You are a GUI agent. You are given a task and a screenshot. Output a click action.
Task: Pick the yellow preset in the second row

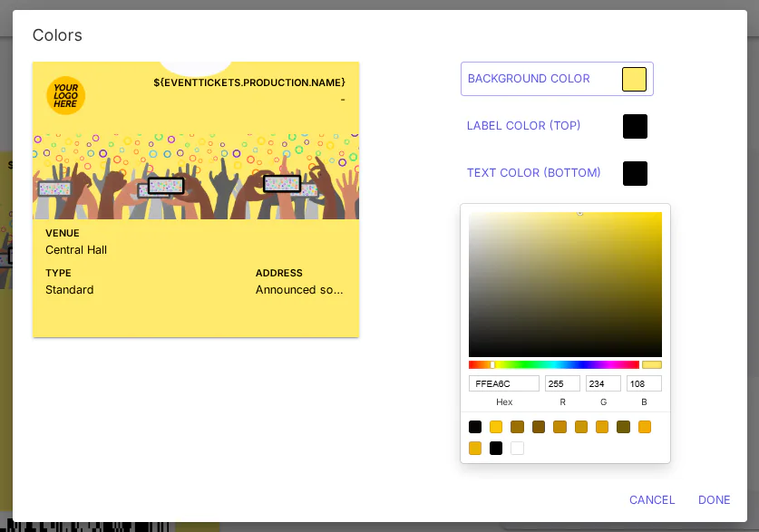[475, 449]
